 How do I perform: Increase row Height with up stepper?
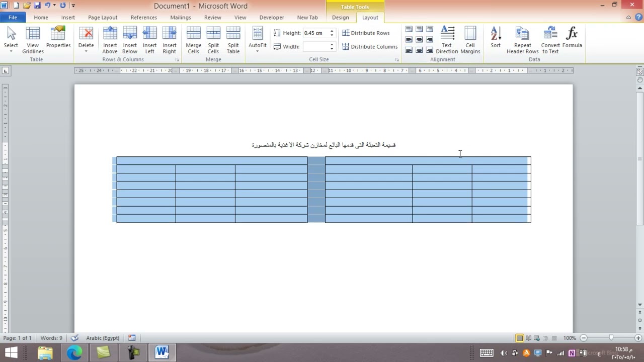click(x=332, y=31)
